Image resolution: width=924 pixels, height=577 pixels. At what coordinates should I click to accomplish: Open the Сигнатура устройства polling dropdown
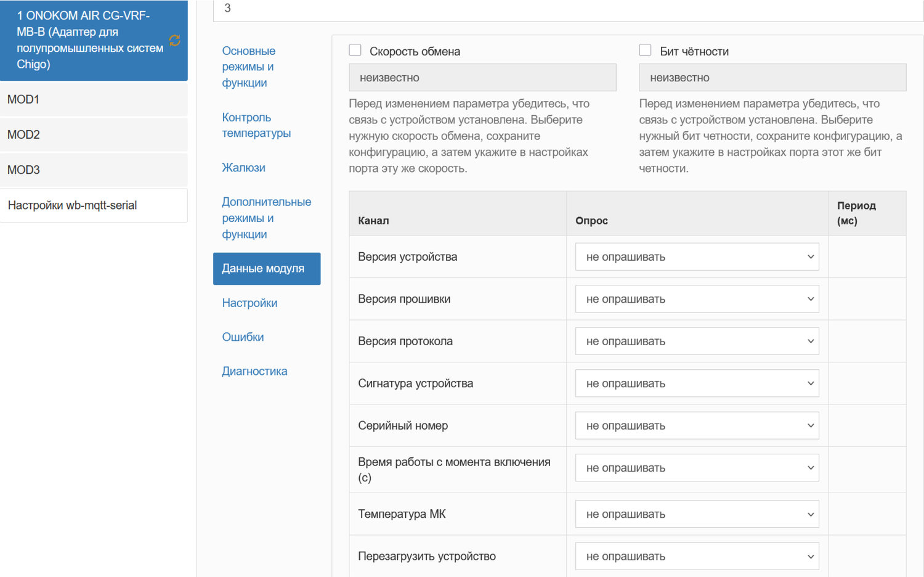(x=697, y=383)
